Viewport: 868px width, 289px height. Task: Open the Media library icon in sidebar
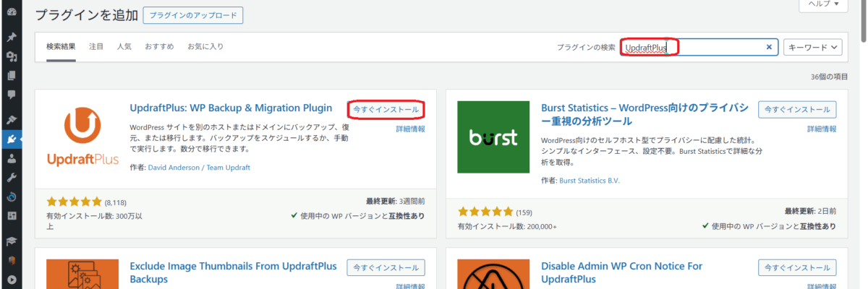(x=11, y=56)
